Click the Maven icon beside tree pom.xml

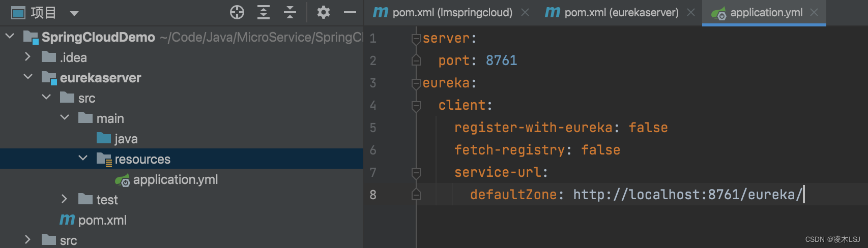(67, 220)
